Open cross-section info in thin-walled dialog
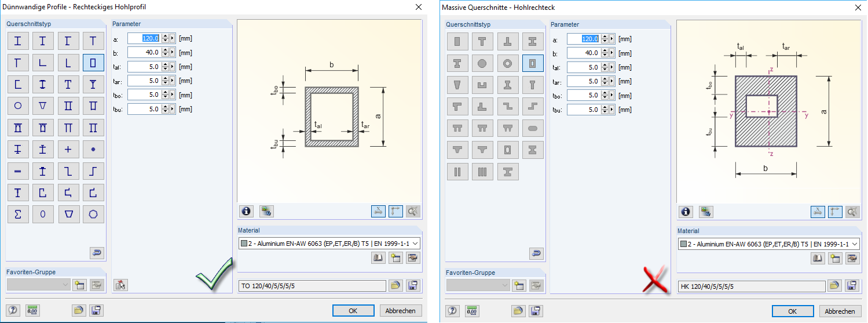The width and height of the screenshot is (868, 323). (x=246, y=211)
